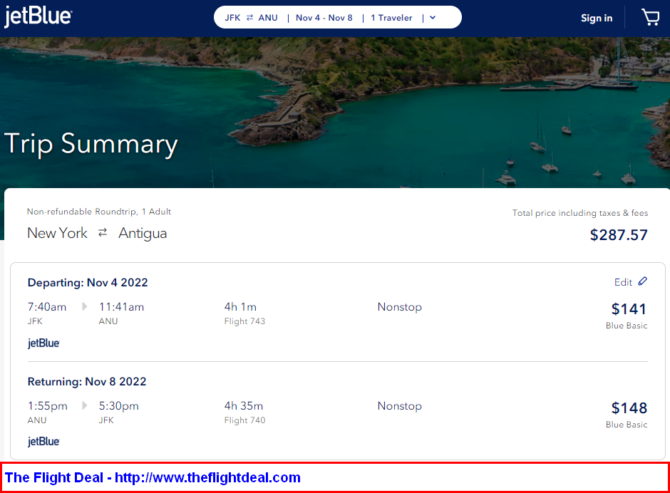Select the ANU destination in search bar

click(267, 17)
